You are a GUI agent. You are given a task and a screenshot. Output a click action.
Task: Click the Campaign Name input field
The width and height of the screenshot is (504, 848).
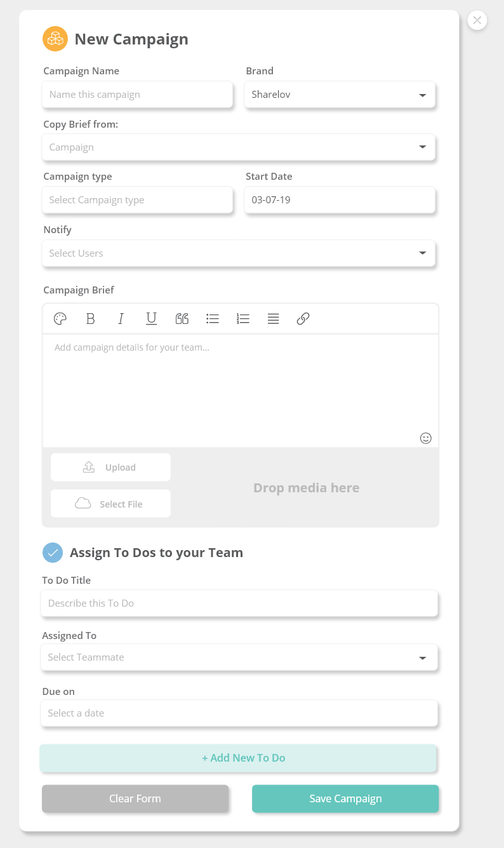point(137,95)
